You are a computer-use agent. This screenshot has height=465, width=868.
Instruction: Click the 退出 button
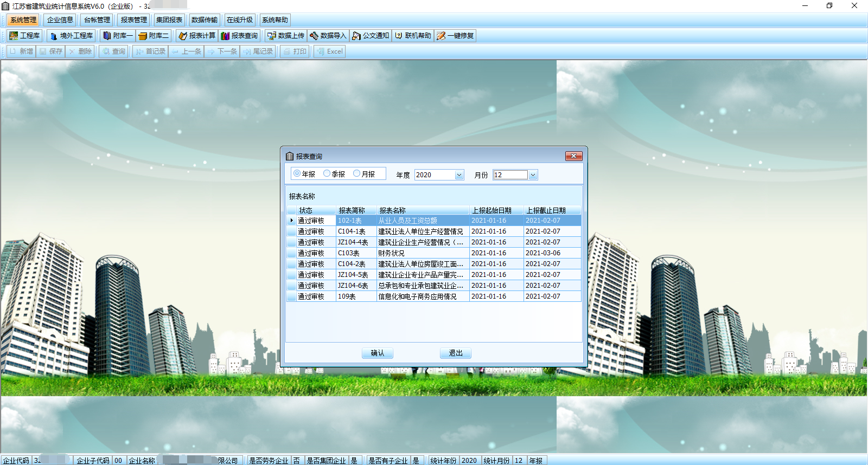pos(456,353)
